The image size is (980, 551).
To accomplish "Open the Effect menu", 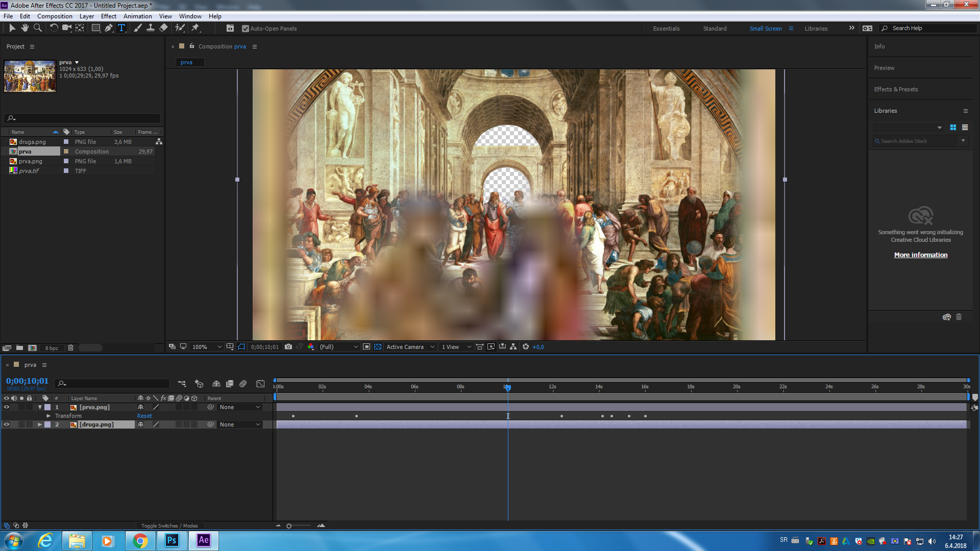I will tap(109, 16).
